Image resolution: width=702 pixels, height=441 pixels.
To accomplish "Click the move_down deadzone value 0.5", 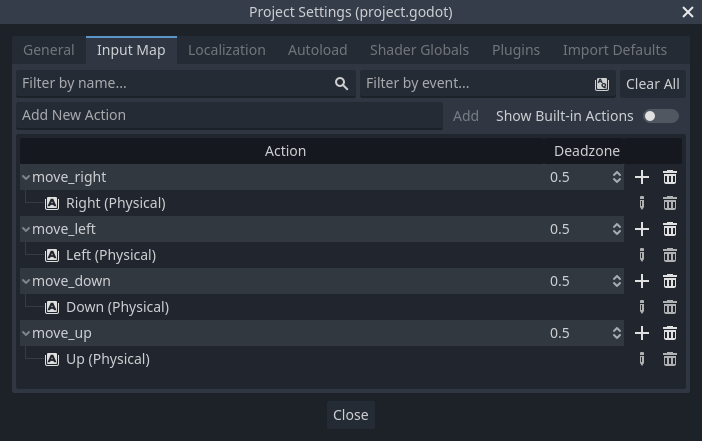I will [x=560, y=281].
